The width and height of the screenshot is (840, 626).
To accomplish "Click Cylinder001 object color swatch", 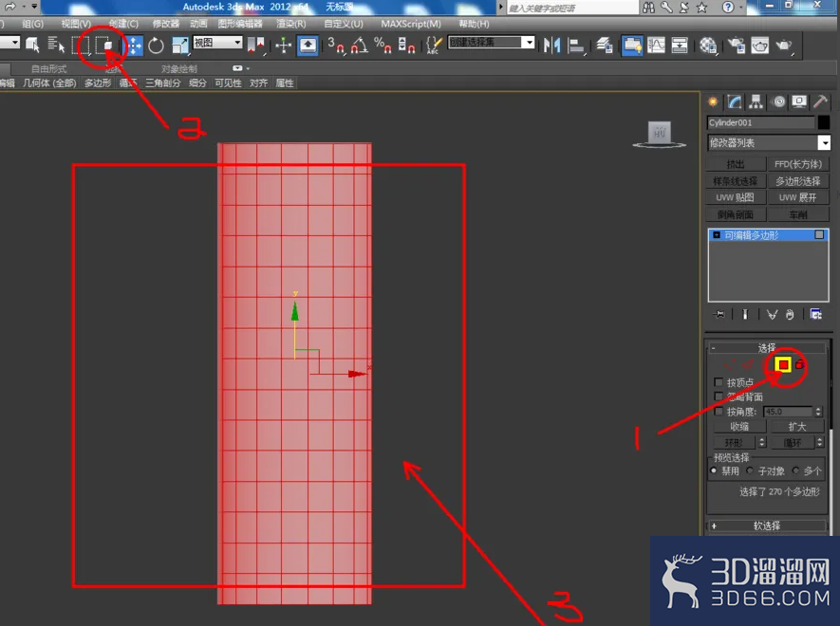I will [824, 122].
